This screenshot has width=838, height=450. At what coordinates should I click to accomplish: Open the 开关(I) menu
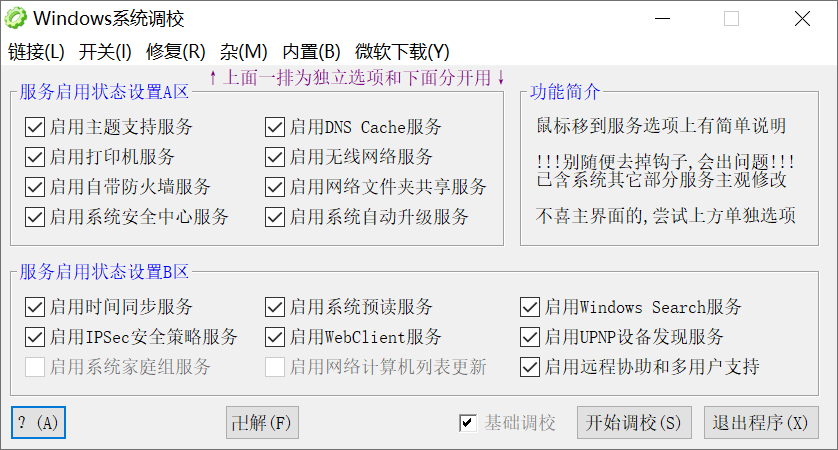click(x=105, y=52)
